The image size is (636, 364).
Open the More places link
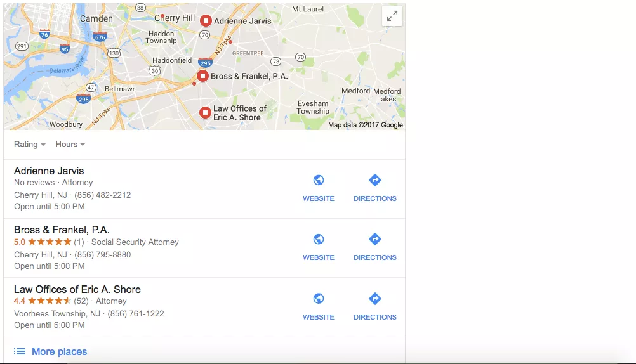59,351
